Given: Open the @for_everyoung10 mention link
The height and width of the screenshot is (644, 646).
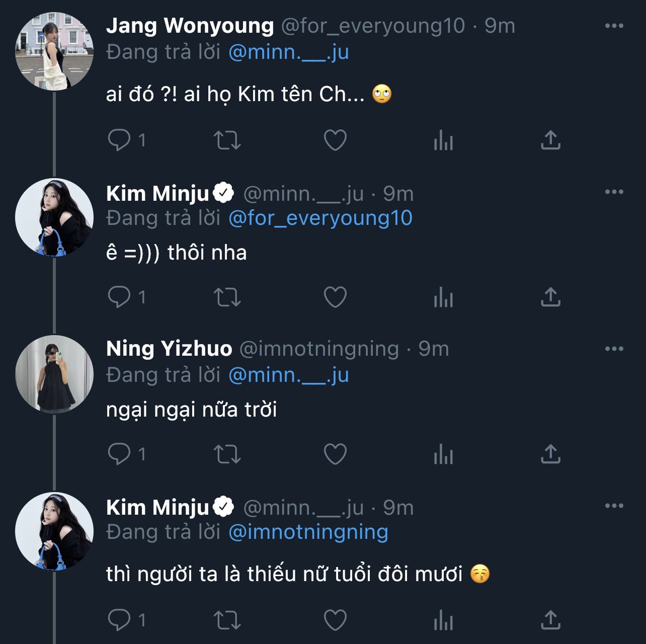Looking at the screenshot, I should tap(320, 218).
